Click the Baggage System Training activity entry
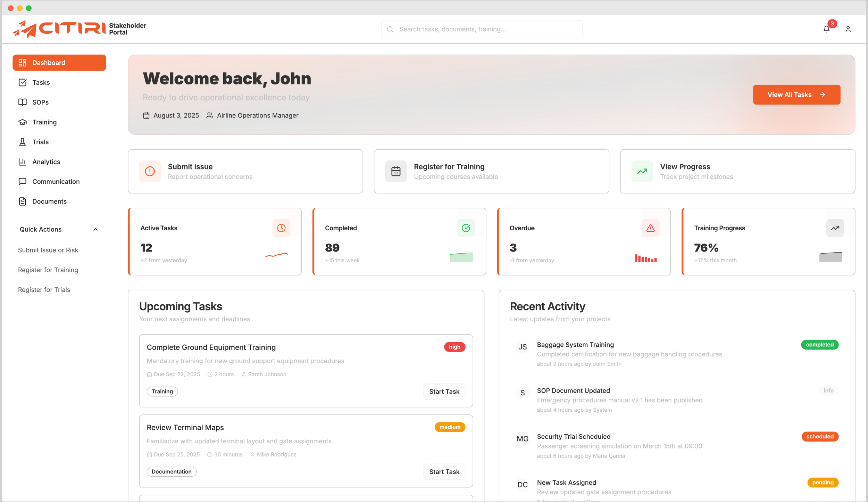 point(575,345)
